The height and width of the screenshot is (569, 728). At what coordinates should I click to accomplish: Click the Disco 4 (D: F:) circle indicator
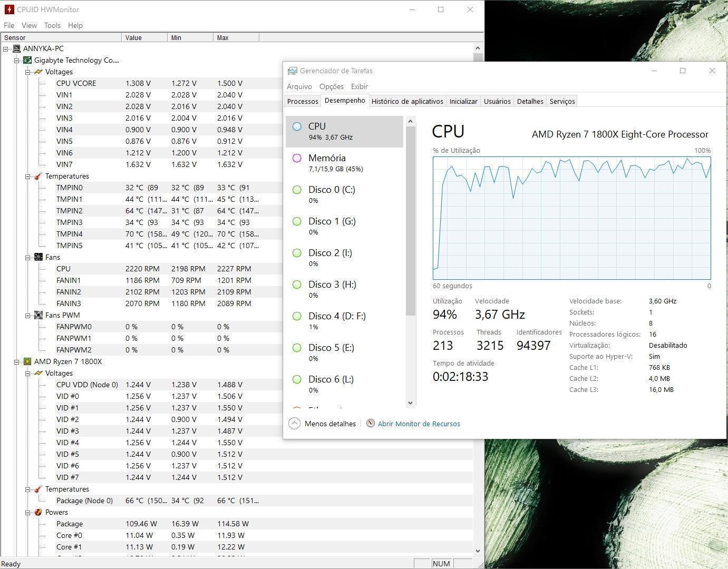(297, 316)
